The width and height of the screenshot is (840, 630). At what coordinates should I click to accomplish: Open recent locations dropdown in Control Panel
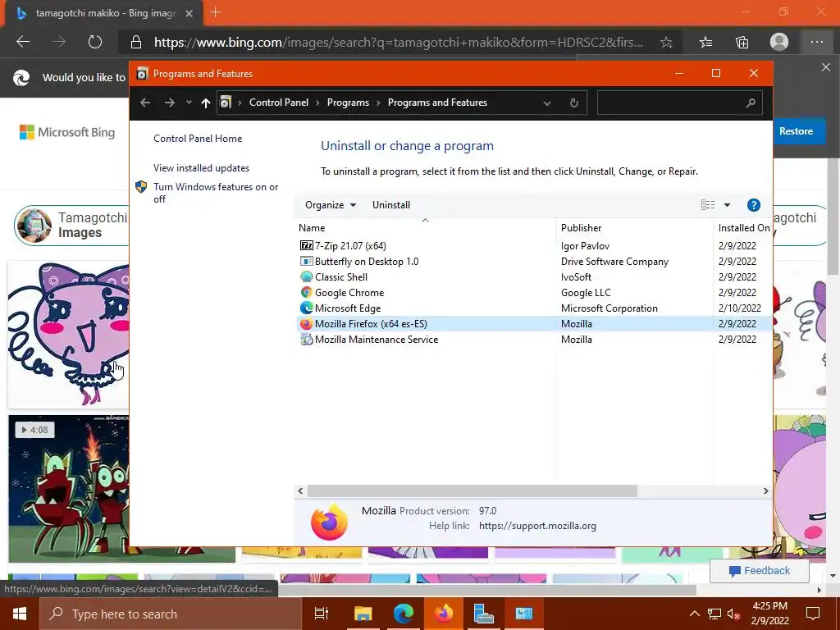coord(189,103)
